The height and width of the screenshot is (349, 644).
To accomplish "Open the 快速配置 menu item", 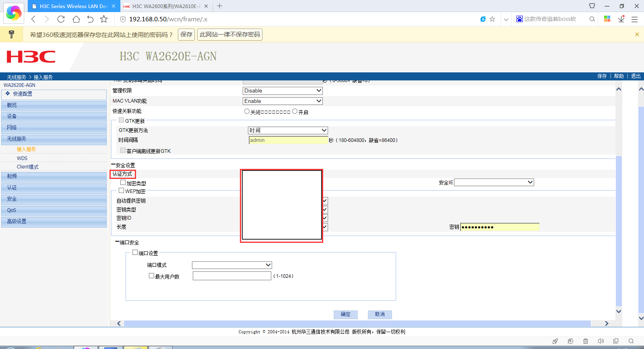I will 54,94.
